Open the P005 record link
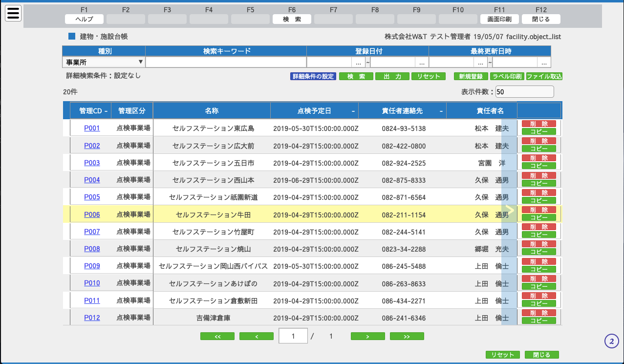This screenshot has width=624, height=364. click(x=92, y=197)
